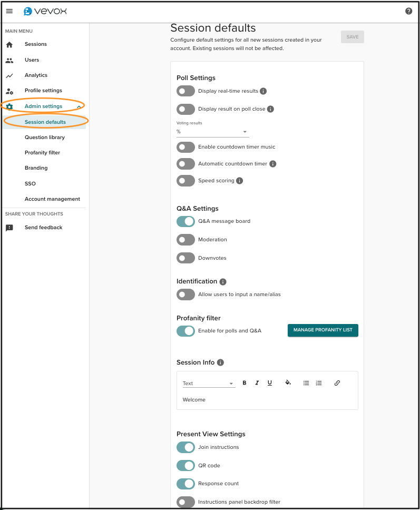This screenshot has height=510, width=420.
Task: Open Question library submenu item
Action: pos(45,138)
